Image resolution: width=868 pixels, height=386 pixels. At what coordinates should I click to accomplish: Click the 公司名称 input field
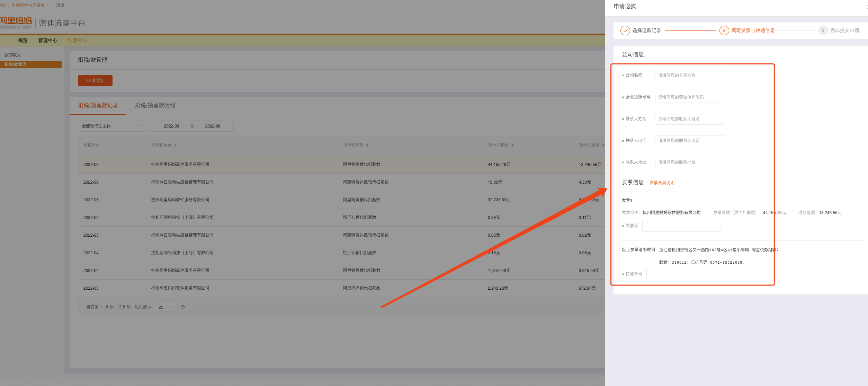689,76
